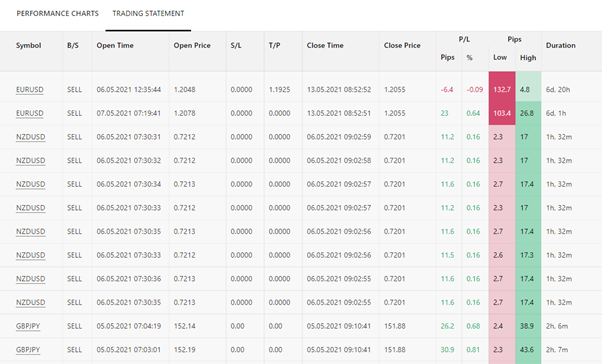Viewport: 602px width, 364px height.
Task: Click close time 13.05.2021 08:52:52
Action: click(x=339, y=89)
